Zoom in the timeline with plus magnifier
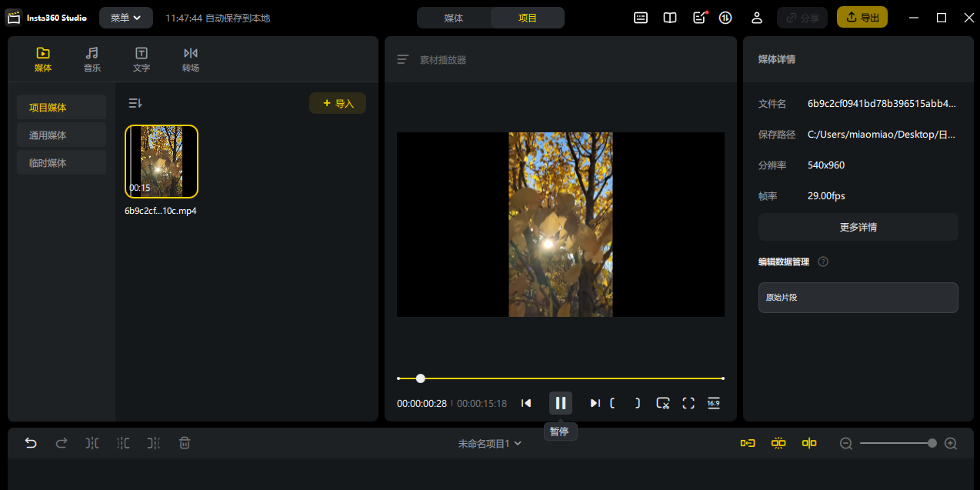This screenshot has width=980, height=490. point(951,443)
